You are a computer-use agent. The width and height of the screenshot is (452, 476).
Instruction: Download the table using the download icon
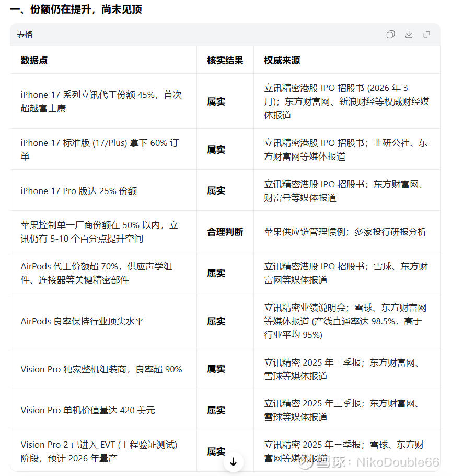pyautogui.click(x=409, y=35)
